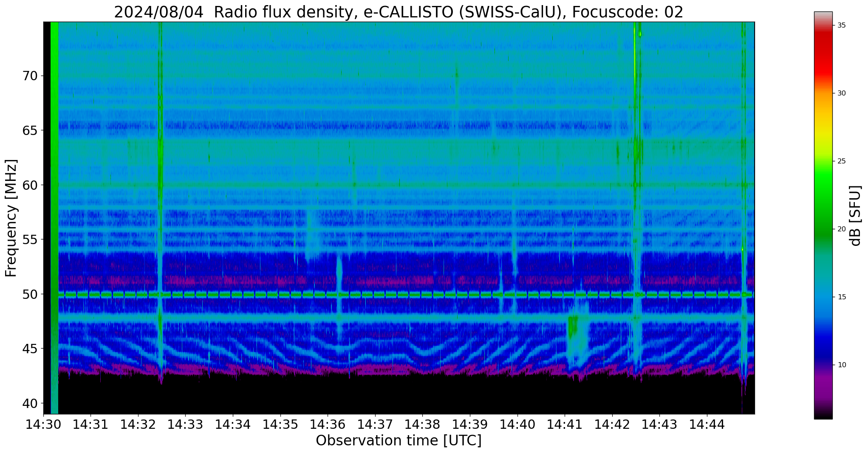868x453 pixels.
Task: Click the 60 MHz frequency tick label
Action: point(30,185)
